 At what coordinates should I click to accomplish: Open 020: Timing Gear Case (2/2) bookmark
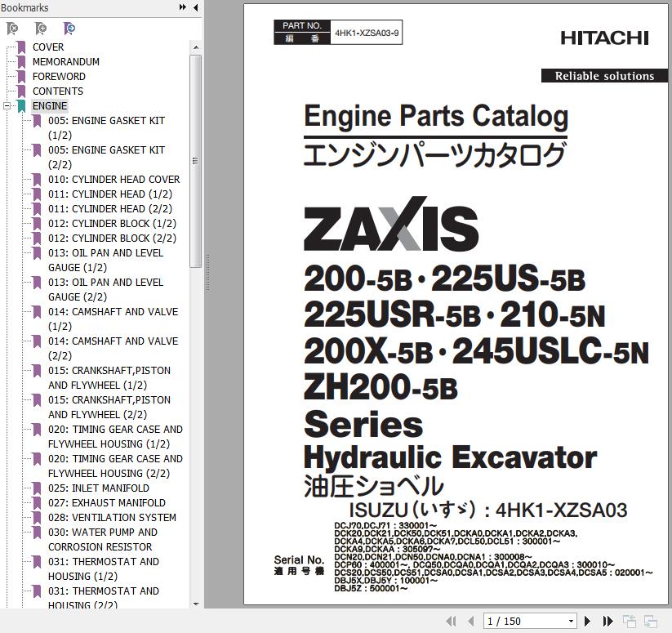point(115,466)
